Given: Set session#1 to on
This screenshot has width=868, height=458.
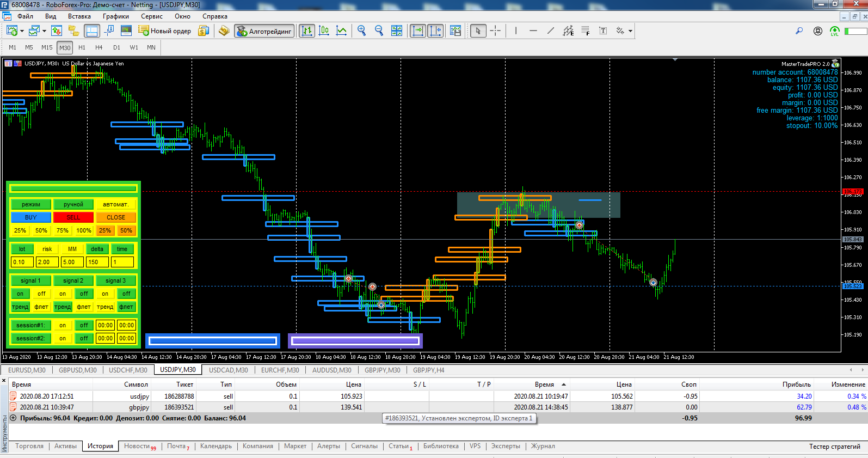Looking at the screenshot, I should 63,326.
